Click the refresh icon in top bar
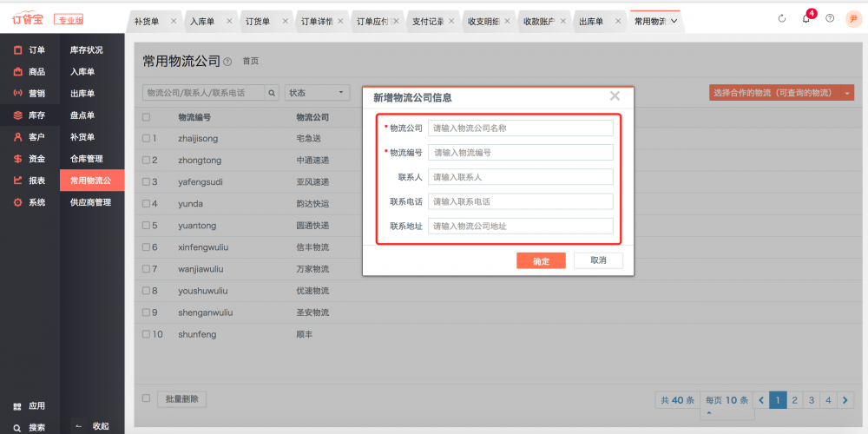This screenshot has height=434, width=868. pyautogui.click(x=782, y=18)
